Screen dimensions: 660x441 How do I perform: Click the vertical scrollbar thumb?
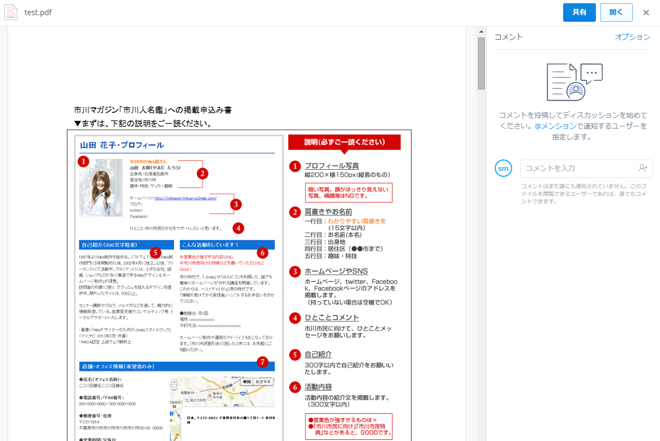pos(481,64)
